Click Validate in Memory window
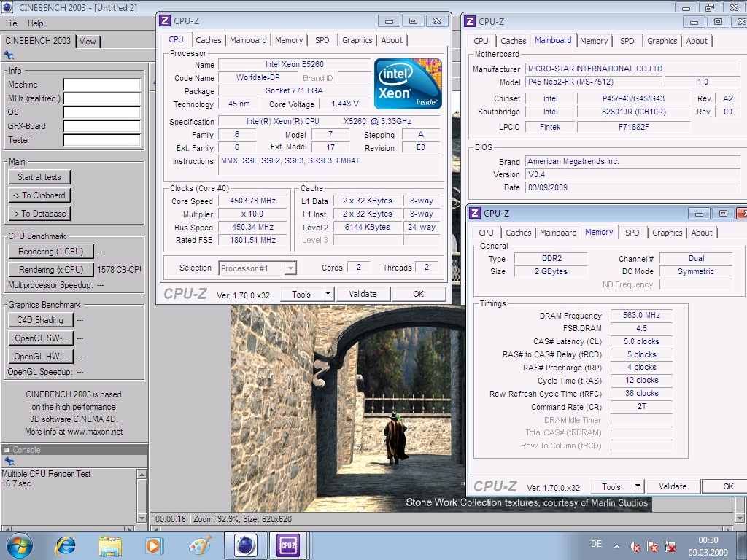This screenshot has height=560, width=747. click(673, 486)
